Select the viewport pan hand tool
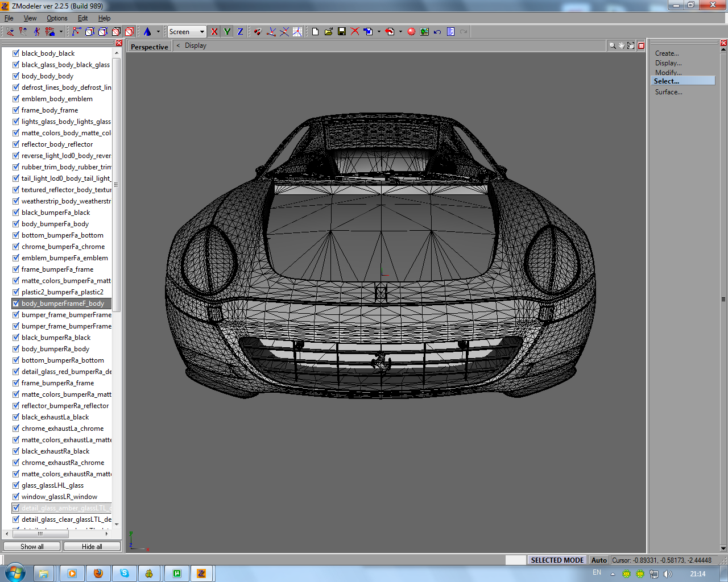 click(x=622, y=45)
